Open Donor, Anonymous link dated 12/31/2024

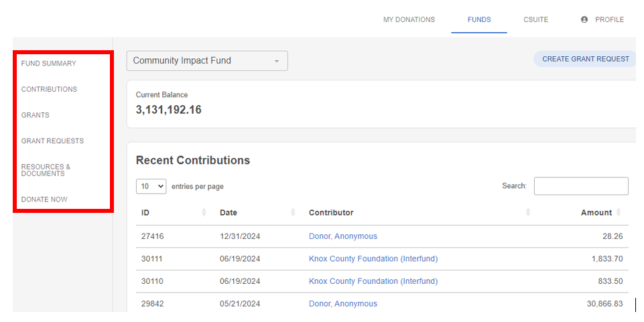pyautogui.click(x=343, y=236)
